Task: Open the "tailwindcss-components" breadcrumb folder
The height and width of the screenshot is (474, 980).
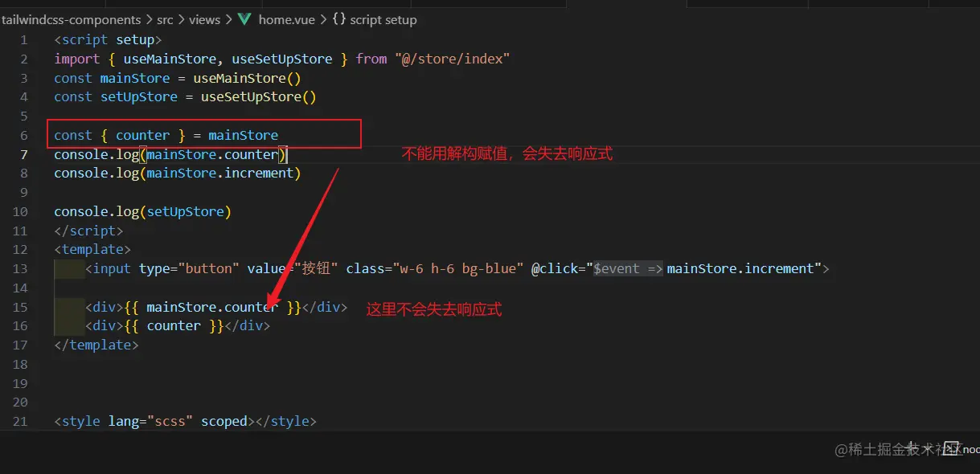Action: (71, 19)
